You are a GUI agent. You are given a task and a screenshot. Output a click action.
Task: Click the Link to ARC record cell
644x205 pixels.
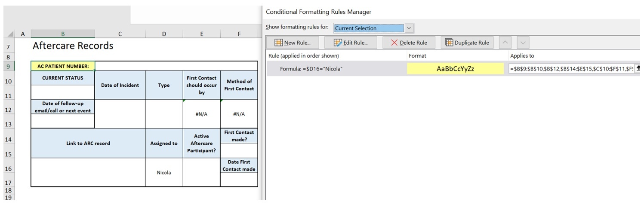pyautogui.click(x=88, y=143)
